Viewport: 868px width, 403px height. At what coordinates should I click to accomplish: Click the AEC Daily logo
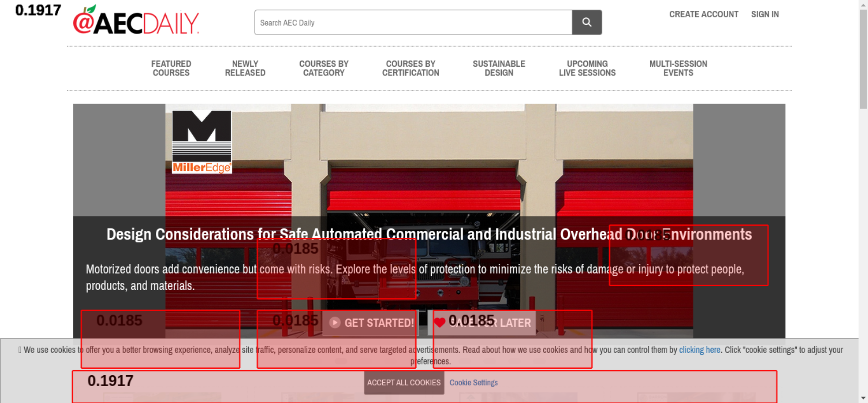coord(136,22)
